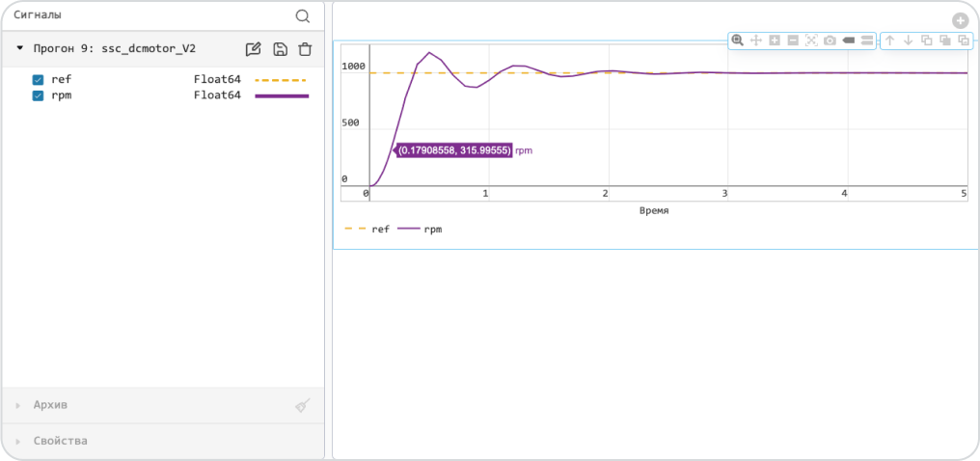Open the rpm purple line style swatch
This screenshot has width=980, height=461.
point(282,95)
